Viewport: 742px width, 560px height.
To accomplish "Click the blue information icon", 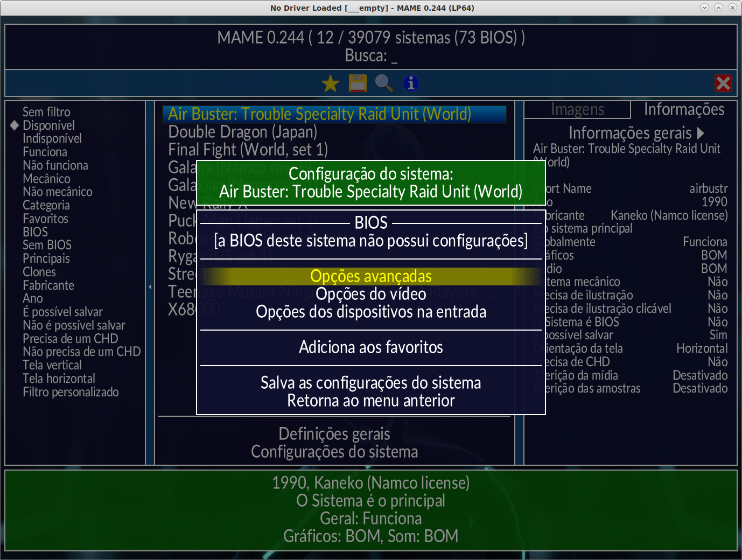I will tap(411, 83).
